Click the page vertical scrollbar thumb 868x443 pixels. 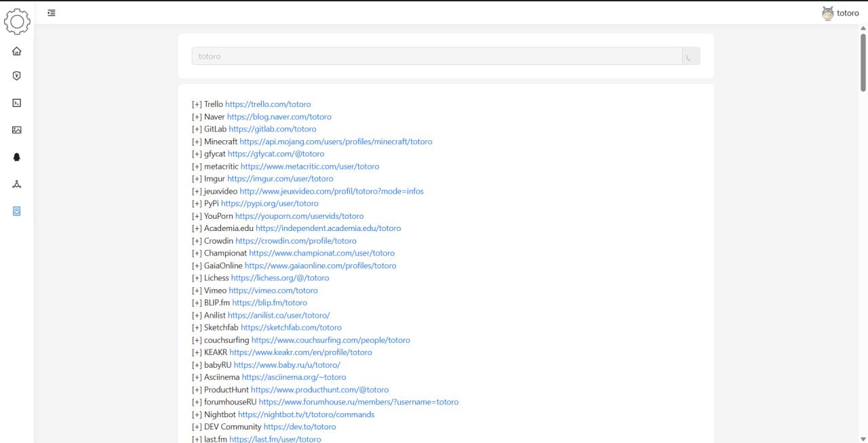point(863,62)
